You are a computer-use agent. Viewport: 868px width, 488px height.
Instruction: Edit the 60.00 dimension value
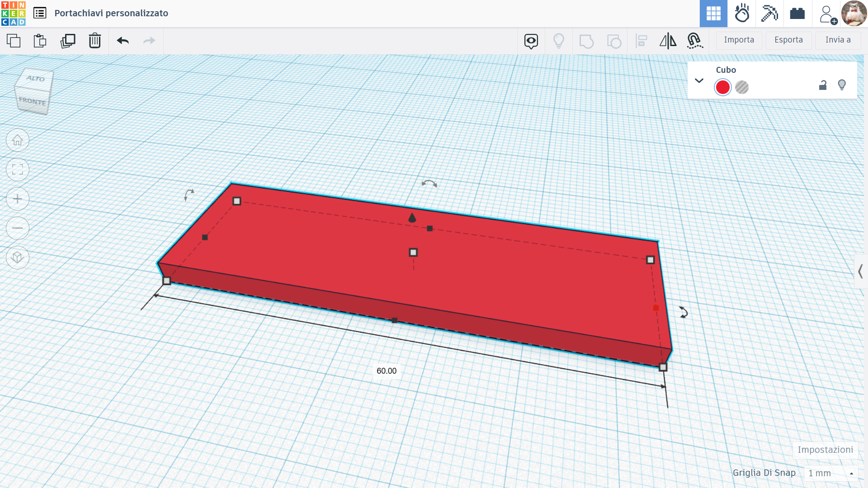click(x=387, y=371)
